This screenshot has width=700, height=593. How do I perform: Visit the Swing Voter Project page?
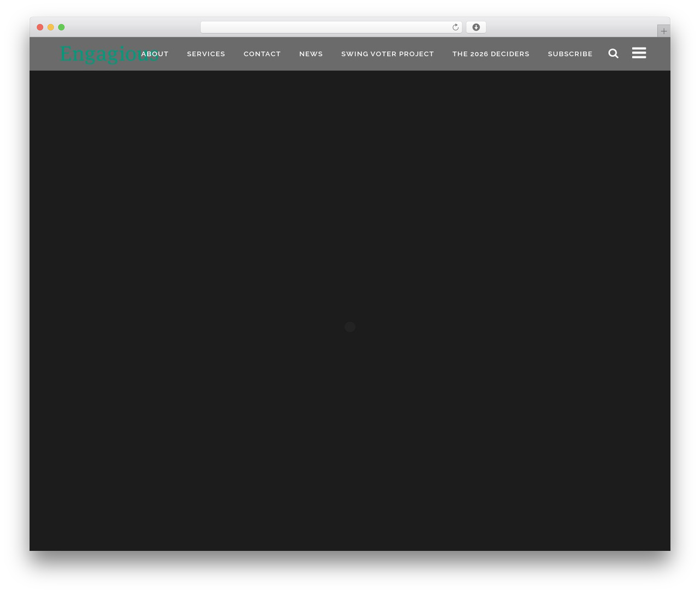[388, 54]
